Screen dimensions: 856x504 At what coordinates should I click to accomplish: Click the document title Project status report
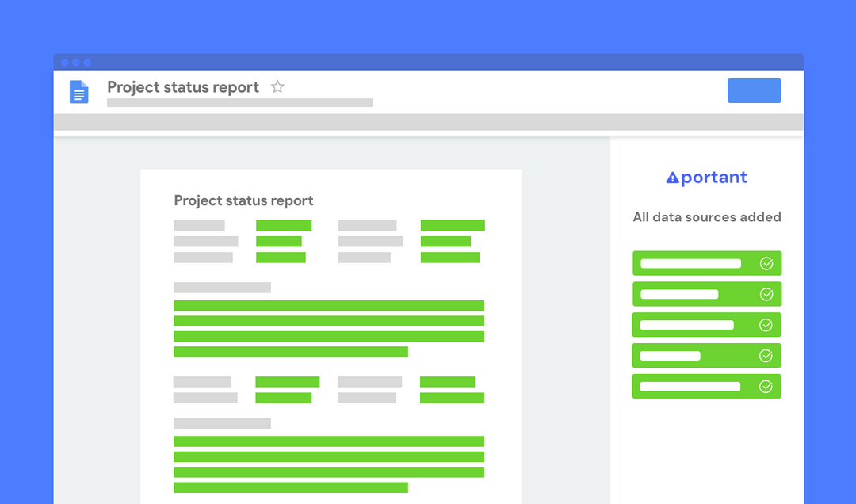(x=182, y=87)
